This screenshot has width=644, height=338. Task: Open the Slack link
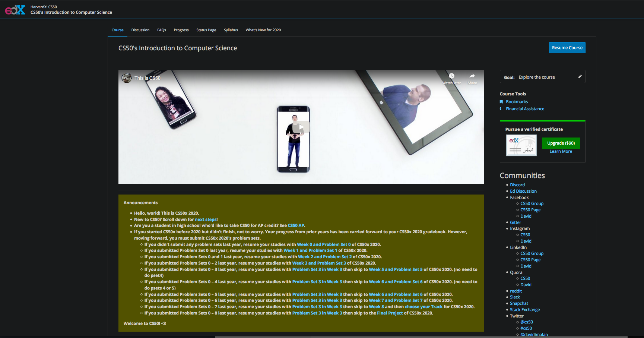[515, 297]
